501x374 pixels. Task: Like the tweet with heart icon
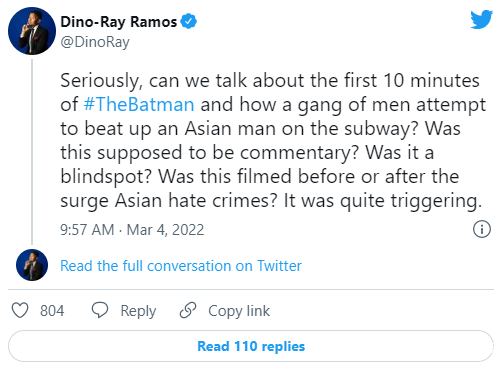pyautogui.click(x=20, y=310)
